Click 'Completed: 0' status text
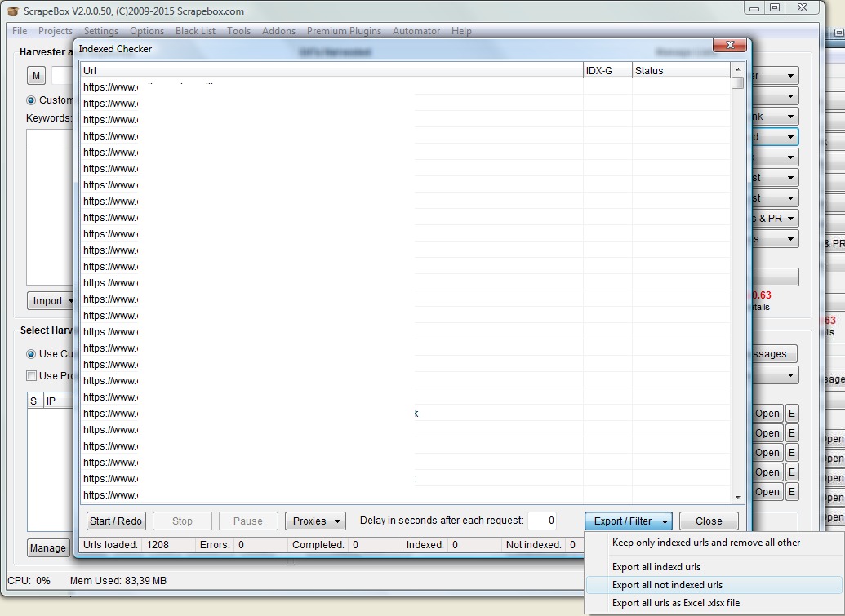Screen dimensions: 845x616 coord(326,545)
